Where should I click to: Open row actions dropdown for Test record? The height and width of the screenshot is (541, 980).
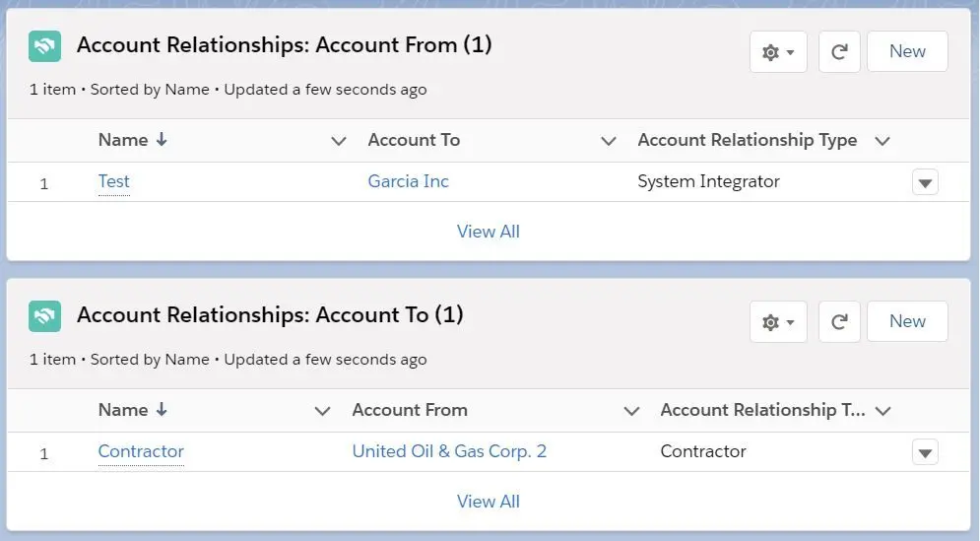click(925, 182)
